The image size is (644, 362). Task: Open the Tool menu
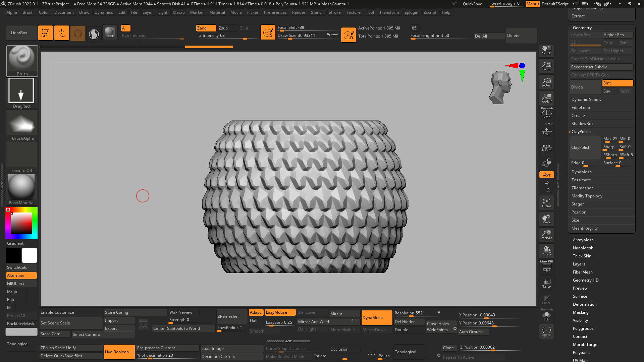tap(370, 12)
